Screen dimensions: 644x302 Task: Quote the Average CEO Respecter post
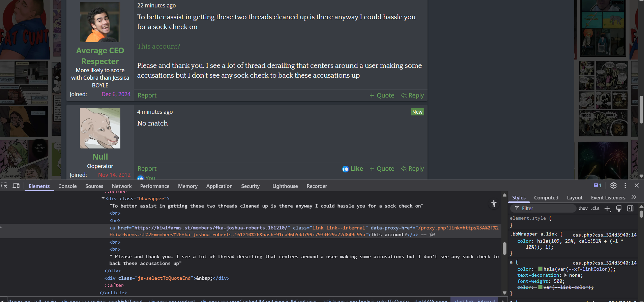(x=382, y=95)
